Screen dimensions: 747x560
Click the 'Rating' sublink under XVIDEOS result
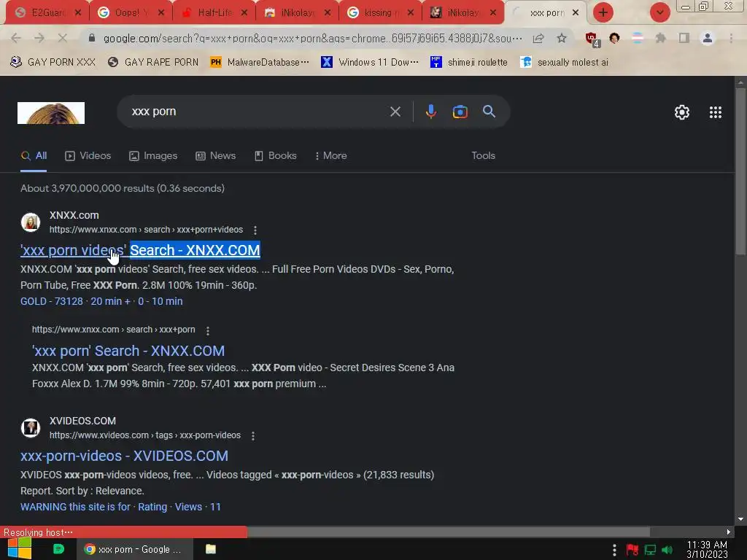152,507
